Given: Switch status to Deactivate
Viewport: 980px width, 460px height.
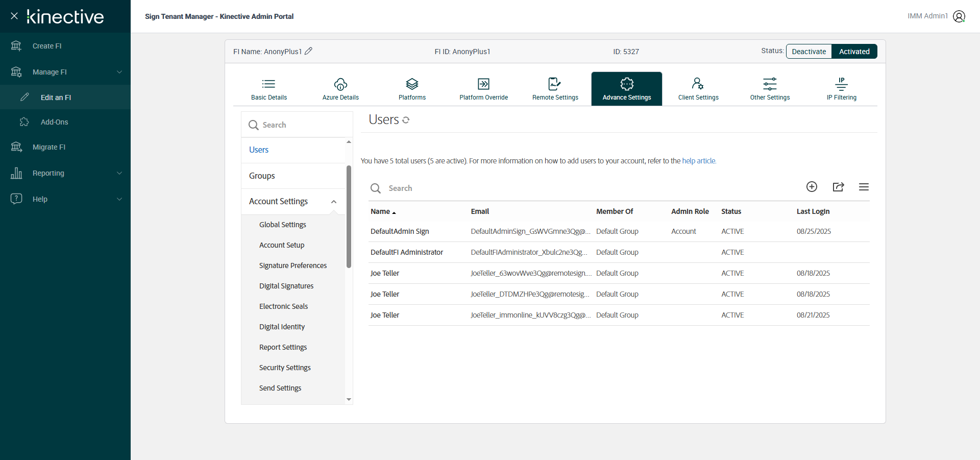Looking at the screenshot, I should coord(808,52).
